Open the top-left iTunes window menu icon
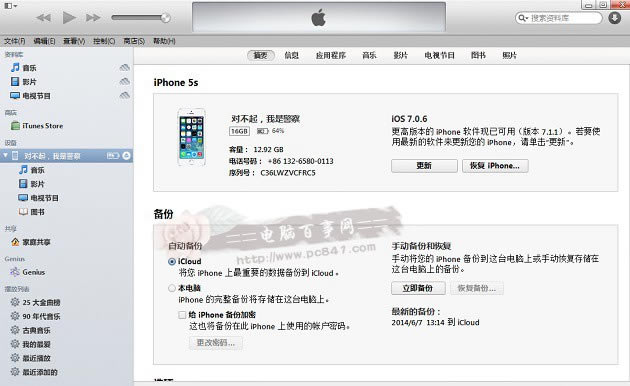The width and height of the screenshot is (630, 386). click(10, 6)
